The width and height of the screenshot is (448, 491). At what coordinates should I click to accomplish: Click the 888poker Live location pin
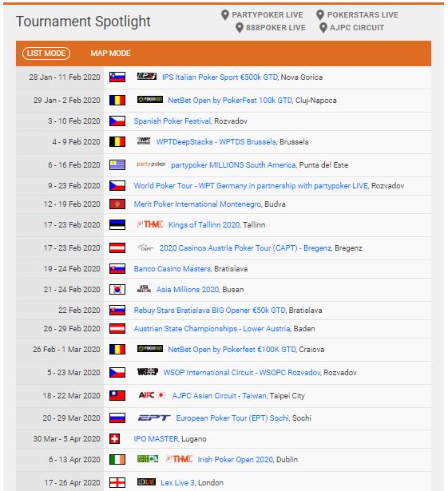click(x=240, y=28)
